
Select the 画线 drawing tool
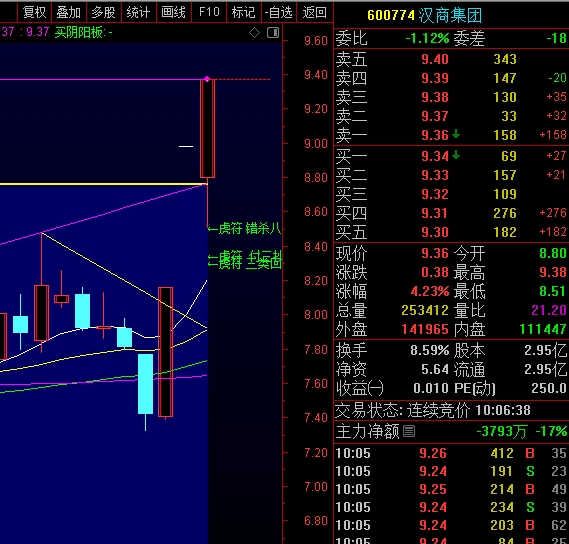[x=173, y=12]
